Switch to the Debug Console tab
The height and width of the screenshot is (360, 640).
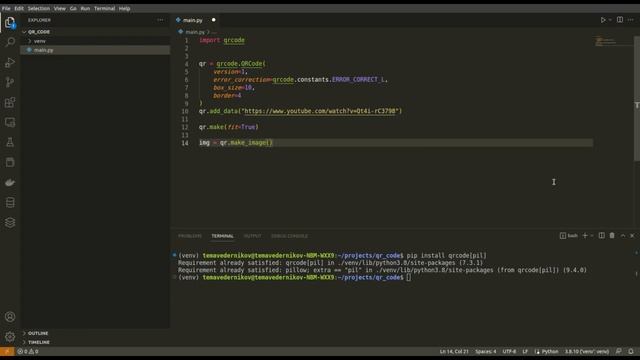pyautogui.click(x=289, y=236)
